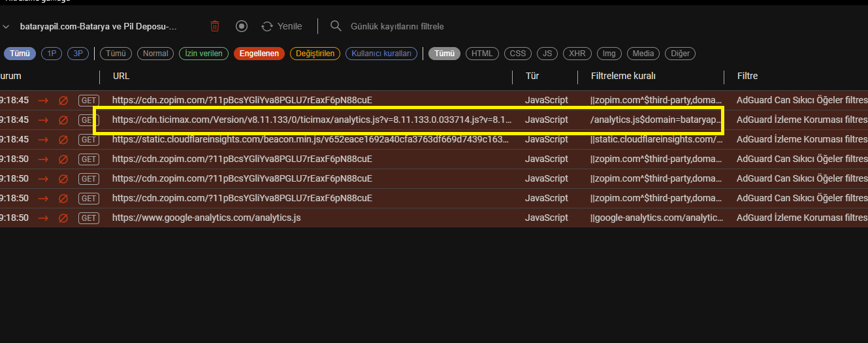
Task: Show only Normal requests
Action: 155,54
